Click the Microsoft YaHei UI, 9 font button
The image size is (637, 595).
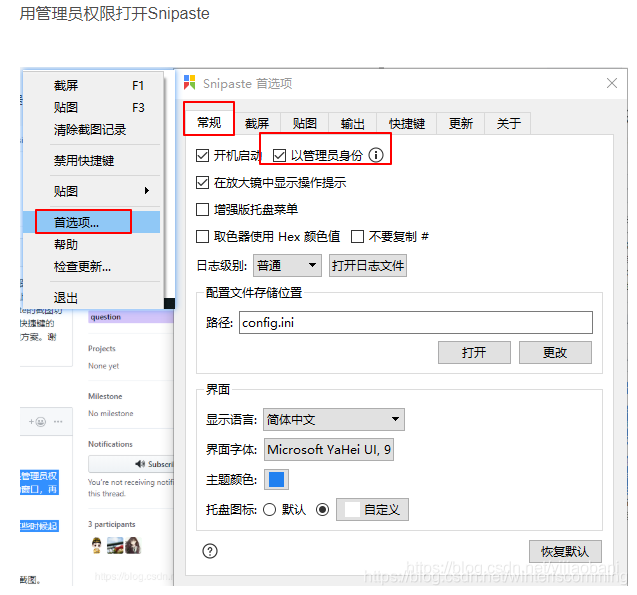pyautogui.click(x=329, y=449)
